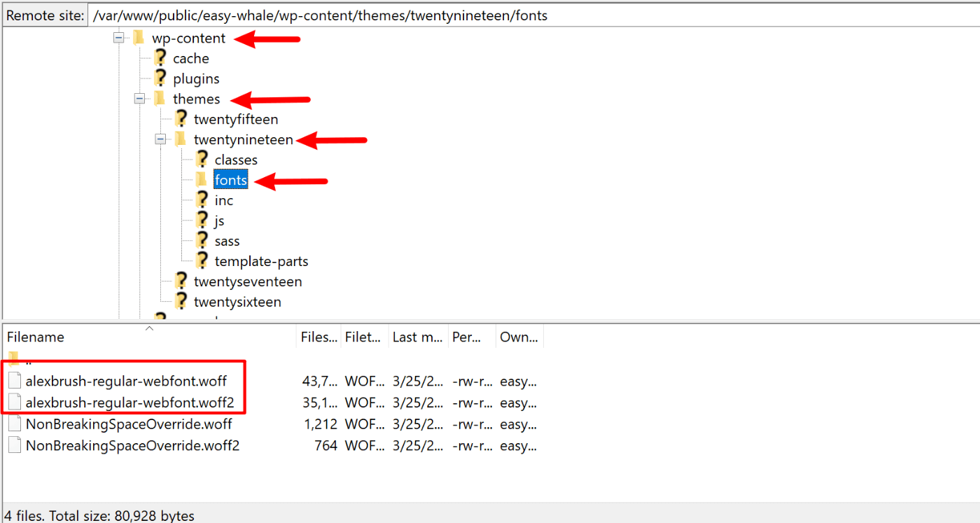Click the alexbrush-regular-webfont.woff2 file icon
980x523 pixels.
coord(15,403)
